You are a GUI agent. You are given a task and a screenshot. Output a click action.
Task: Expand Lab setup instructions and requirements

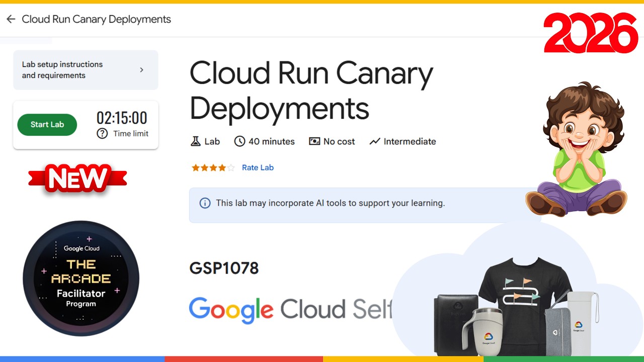[86, 70]
